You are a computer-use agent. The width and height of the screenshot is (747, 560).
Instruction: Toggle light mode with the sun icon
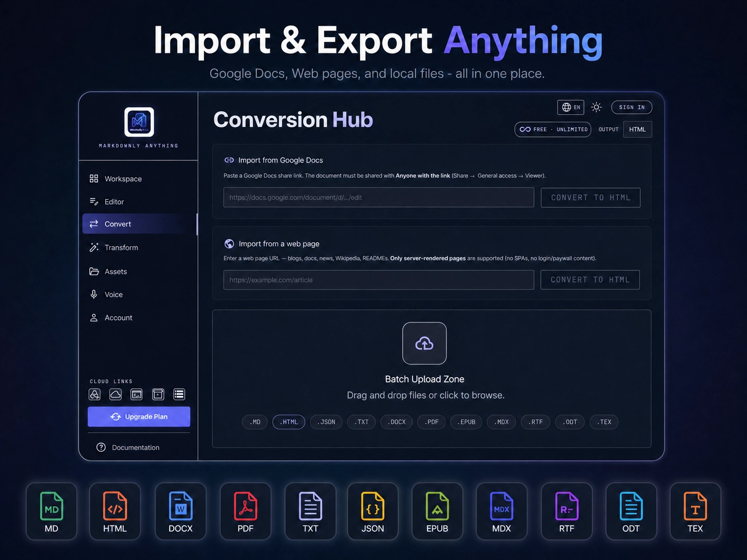[596, 107]
